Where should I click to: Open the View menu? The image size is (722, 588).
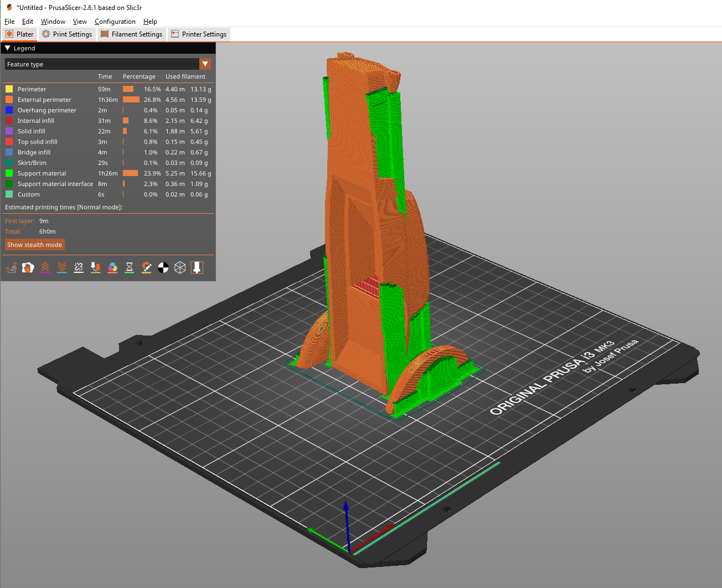(80, 22)
